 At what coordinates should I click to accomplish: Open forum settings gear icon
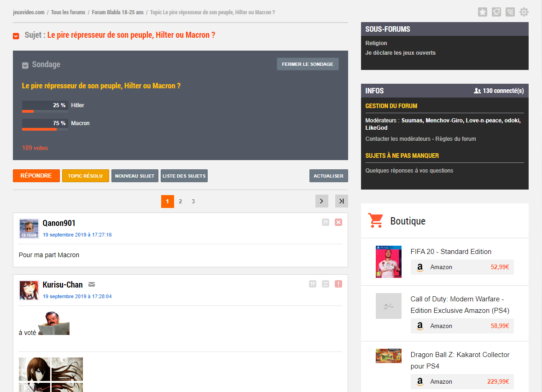524,12
